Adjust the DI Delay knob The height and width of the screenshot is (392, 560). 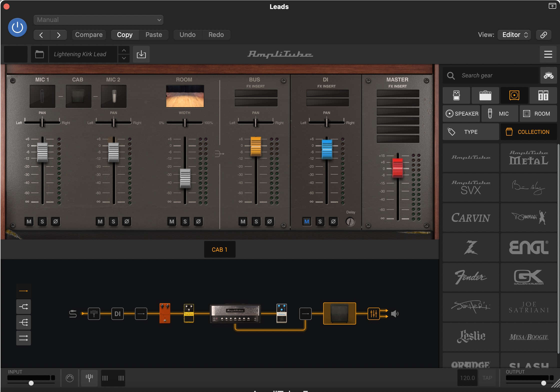(x=350, y=222)
